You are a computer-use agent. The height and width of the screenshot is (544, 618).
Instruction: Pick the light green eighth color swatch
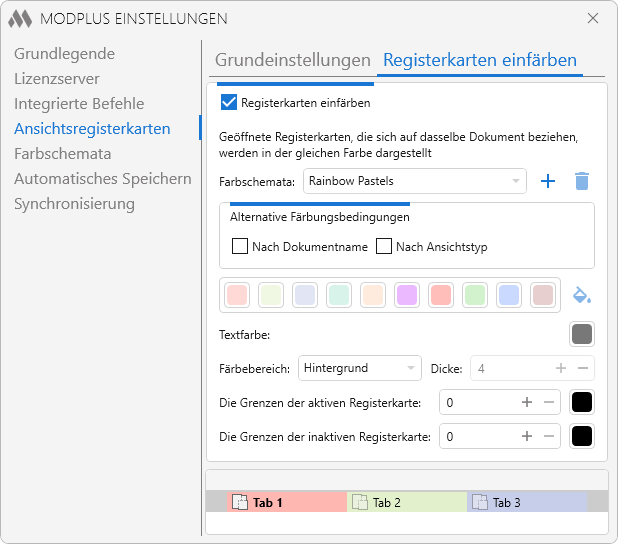(x=475, y=295)
